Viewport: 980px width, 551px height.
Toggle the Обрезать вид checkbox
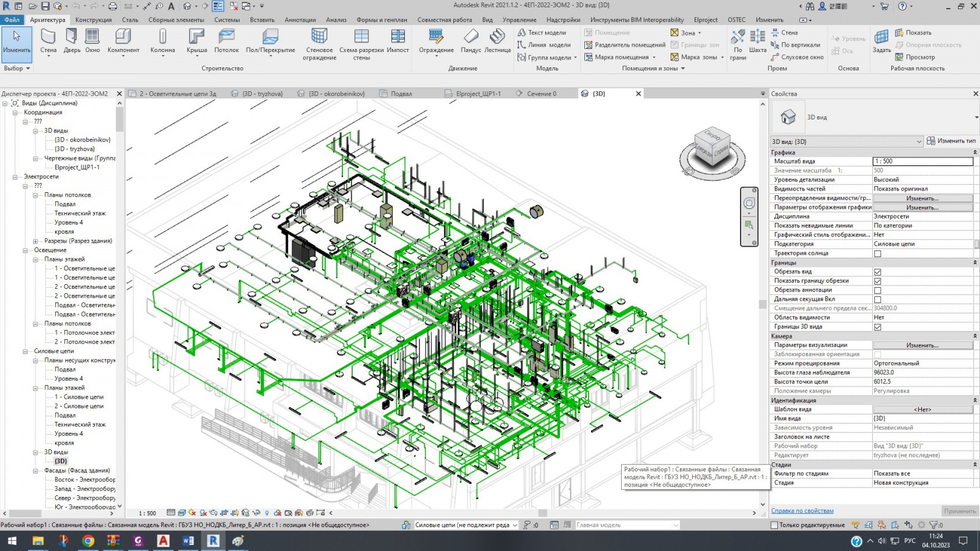[878, 272]
